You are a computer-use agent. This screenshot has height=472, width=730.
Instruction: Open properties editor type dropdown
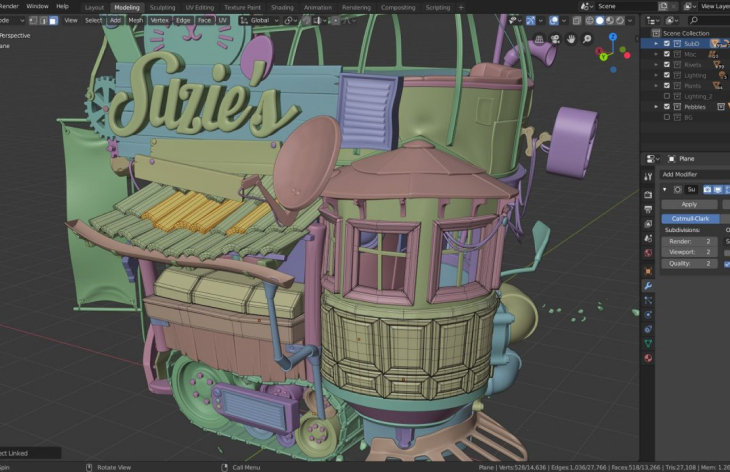[653, 159]
